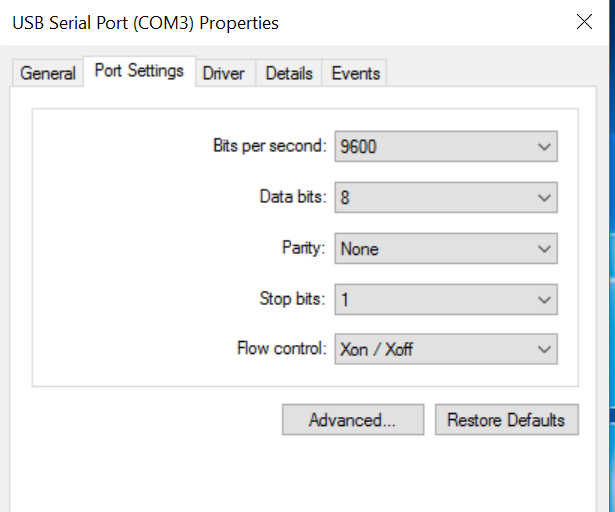Close the COM3 Properties dialog
This screenshot has width=615, height=512.
point(585,22)
